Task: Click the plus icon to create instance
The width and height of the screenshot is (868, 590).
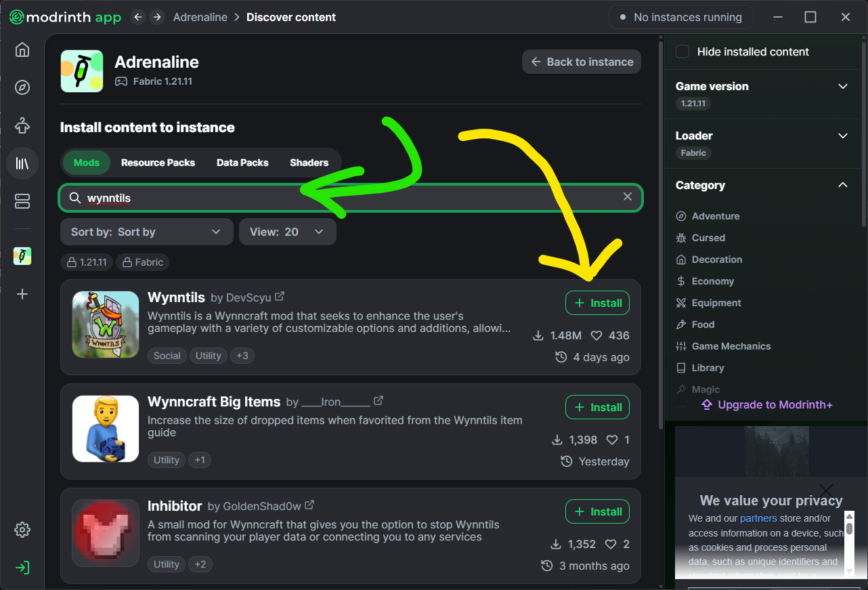Action: click(x=22, y=294)
